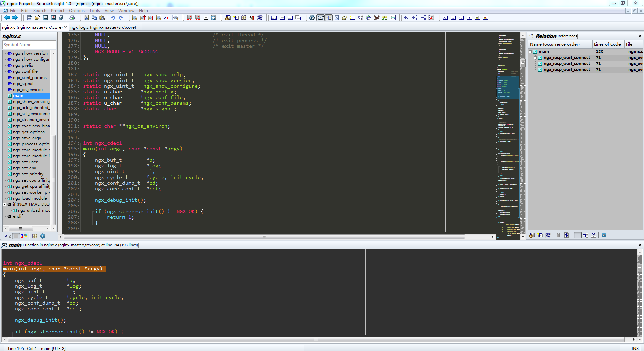The height and width of the screenshot is (351, 644).
Task: Toggle the Relation window toolbar button
Action: 329,18
